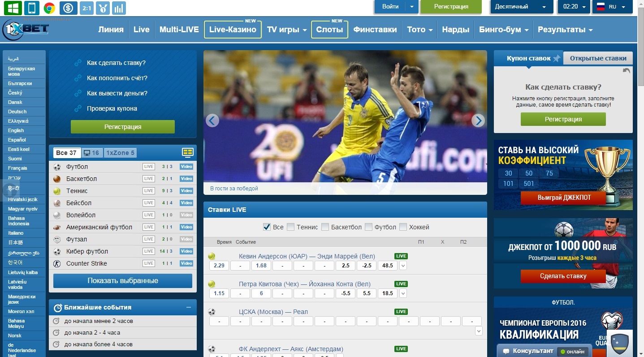The image size is (644, 357).
Task: Click the basketball icon beside Баскетбол
Action: coord(57,179)
